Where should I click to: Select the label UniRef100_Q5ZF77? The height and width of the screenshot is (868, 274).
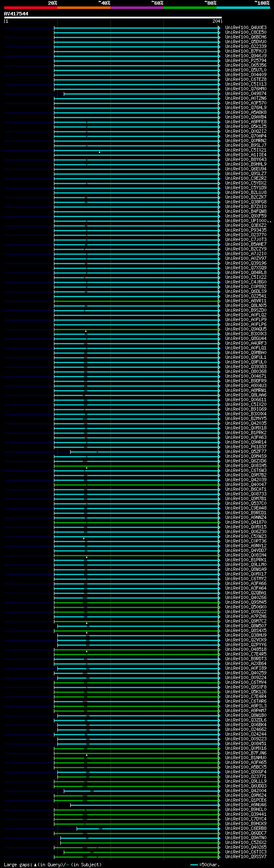246,452
